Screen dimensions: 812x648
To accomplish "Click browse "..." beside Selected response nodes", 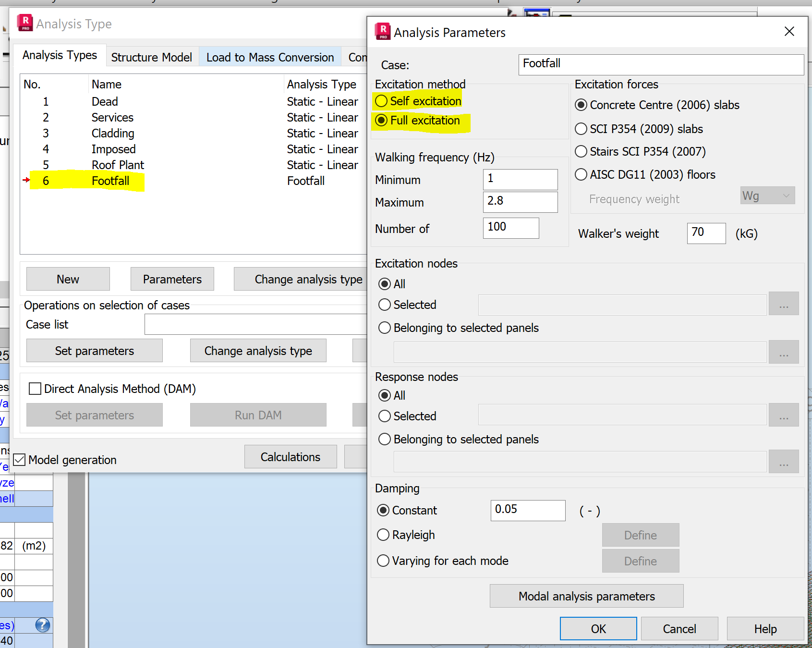I will (x=784, y=415).
